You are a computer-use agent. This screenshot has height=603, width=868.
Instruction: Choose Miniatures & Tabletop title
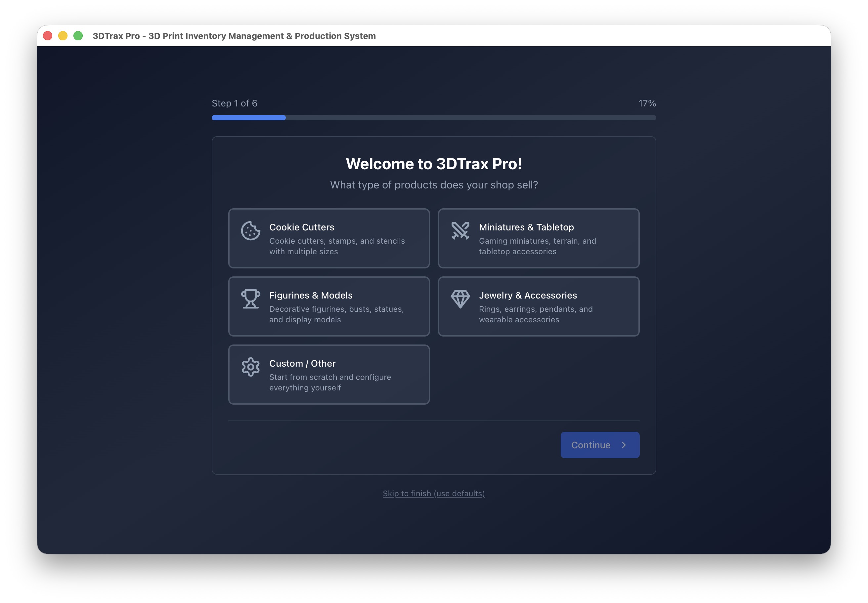click(x=526, y=227)
